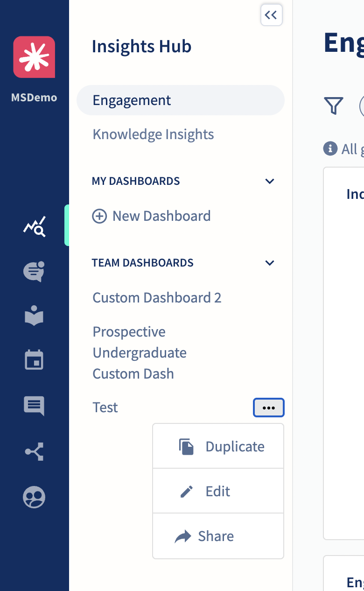
Task: Click the Insights Hub heading
Action: pyautogui.click(x=141, y=47)
